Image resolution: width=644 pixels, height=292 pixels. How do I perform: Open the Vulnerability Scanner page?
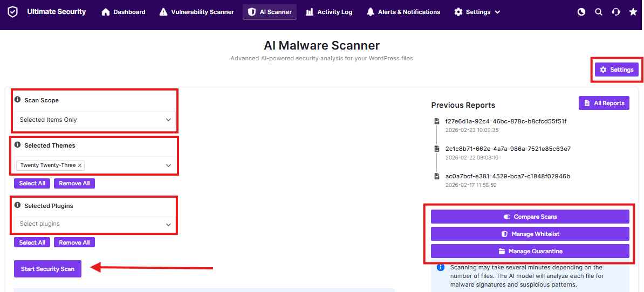pyautogui.click(x=197, y=12)
